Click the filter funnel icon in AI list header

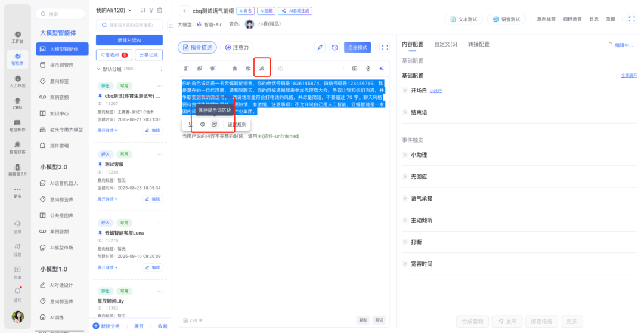pos(151,10)
